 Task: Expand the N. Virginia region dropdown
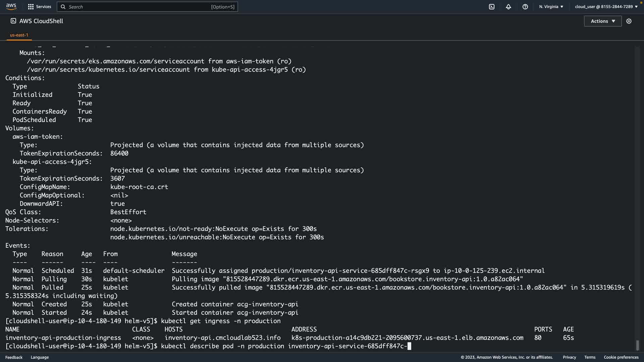pos(551,7)
